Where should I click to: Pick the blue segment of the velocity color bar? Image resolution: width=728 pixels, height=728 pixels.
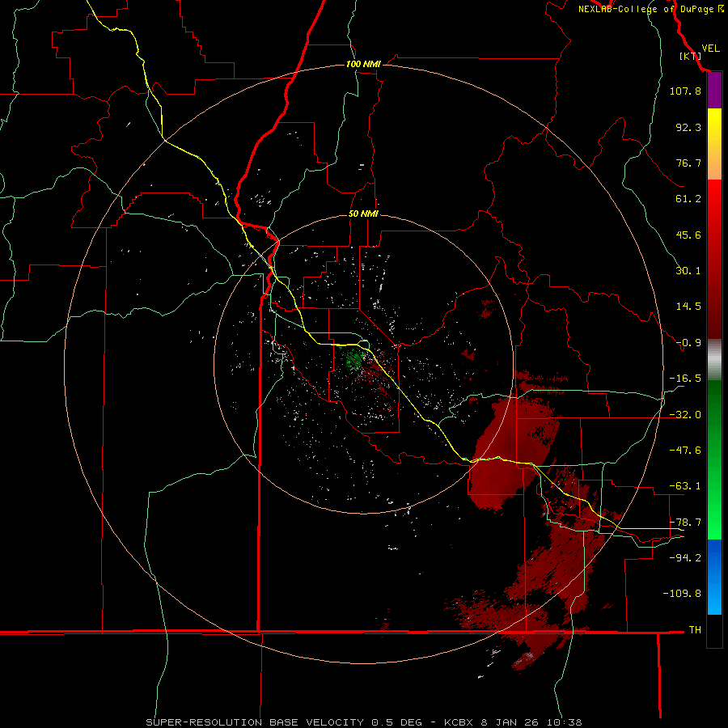pos(714,577)
